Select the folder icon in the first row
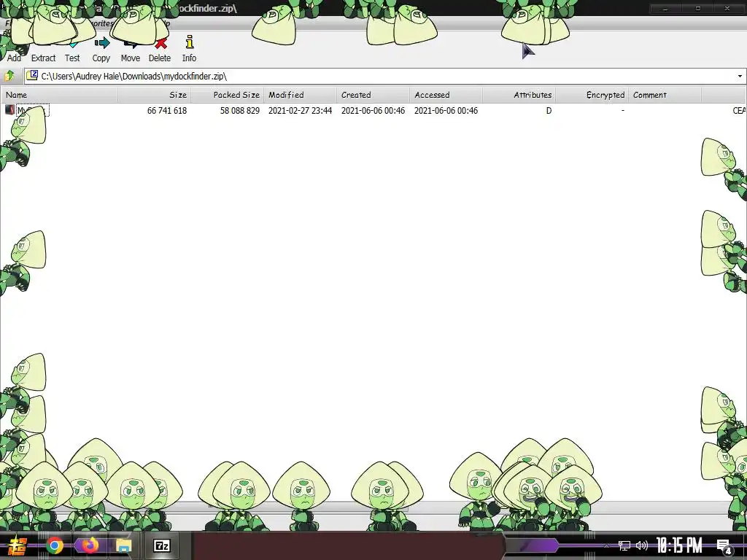The image size is (747, 560). 9,110
